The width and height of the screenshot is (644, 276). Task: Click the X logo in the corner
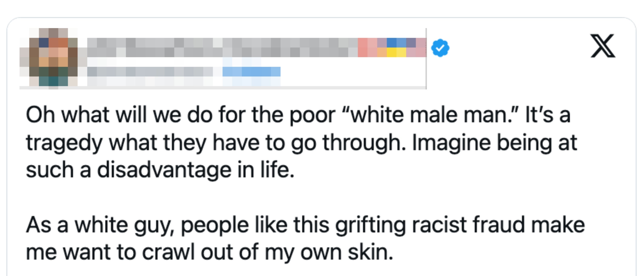coord(603,46)
